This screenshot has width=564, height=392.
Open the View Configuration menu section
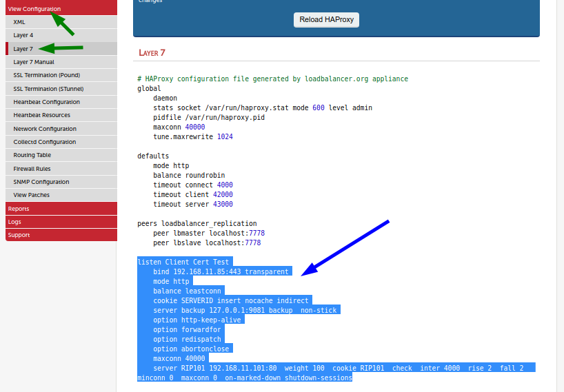point(61,9)
